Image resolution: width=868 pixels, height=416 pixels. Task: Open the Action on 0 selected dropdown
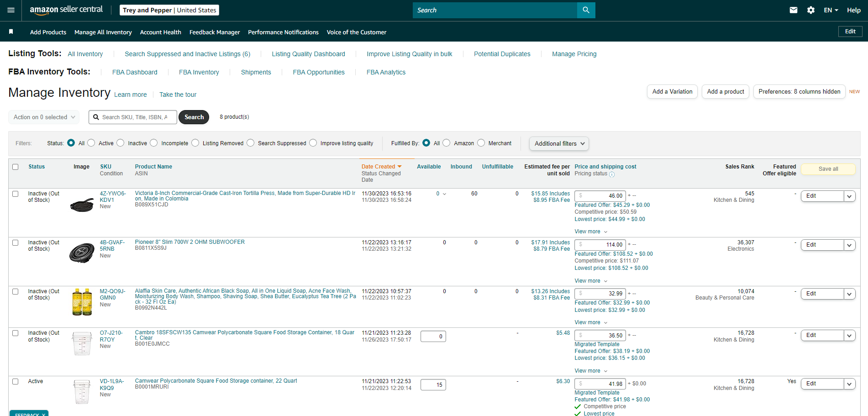click(44, 117)
